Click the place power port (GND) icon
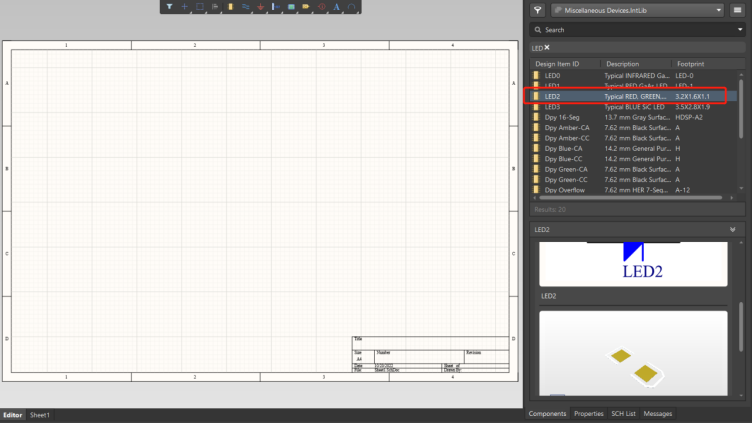Screen dimensions: 753x424 coord(261,7)
